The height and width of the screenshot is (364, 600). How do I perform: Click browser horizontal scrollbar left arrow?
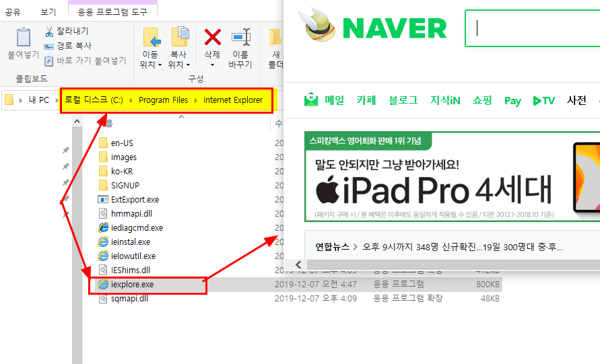click(299, 264)
